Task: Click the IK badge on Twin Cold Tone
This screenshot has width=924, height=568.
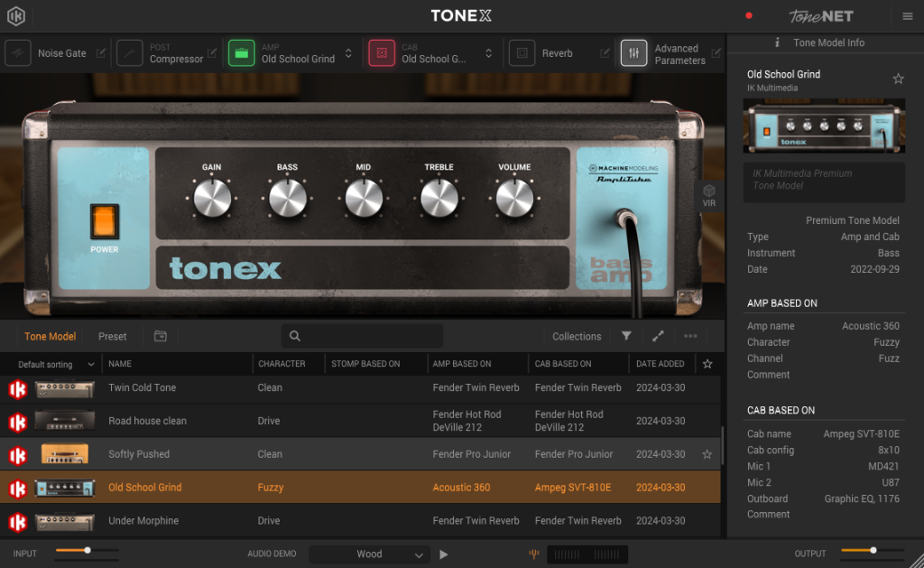Action: point(18,389)
